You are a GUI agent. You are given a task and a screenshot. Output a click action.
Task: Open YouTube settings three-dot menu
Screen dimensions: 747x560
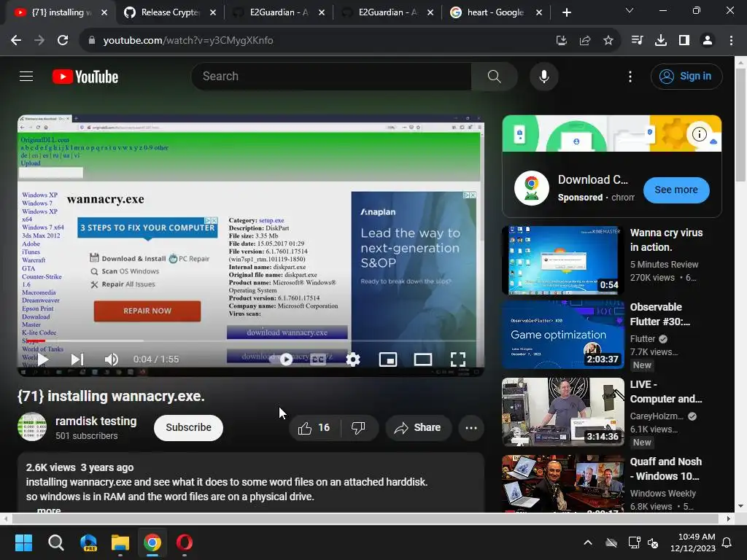[x=630, y=76]
